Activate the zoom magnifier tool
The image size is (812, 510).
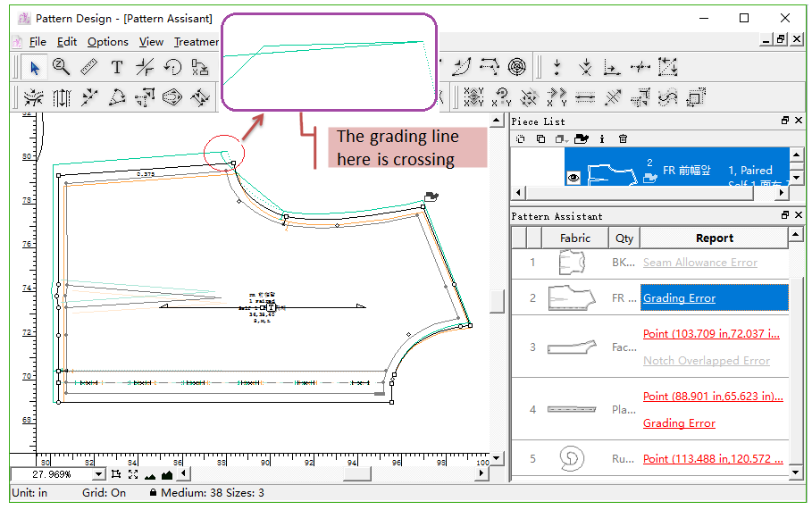pyautogui.click(x=61, y=67)
